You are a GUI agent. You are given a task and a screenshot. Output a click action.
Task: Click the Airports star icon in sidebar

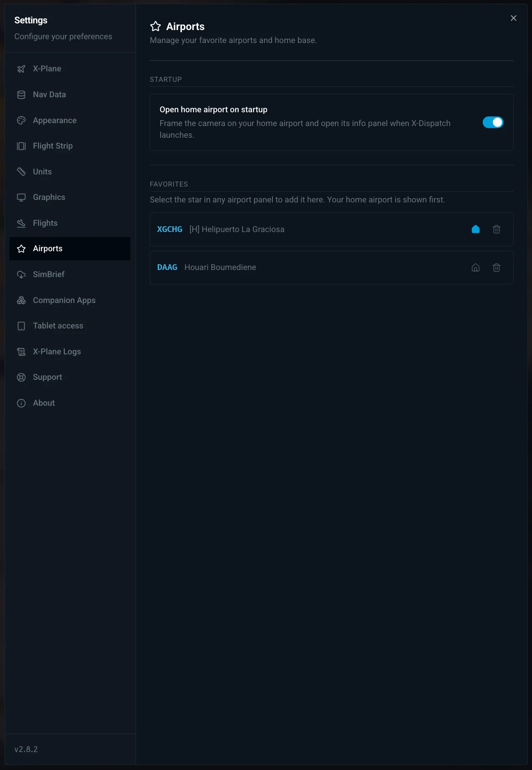click(21, 249)
